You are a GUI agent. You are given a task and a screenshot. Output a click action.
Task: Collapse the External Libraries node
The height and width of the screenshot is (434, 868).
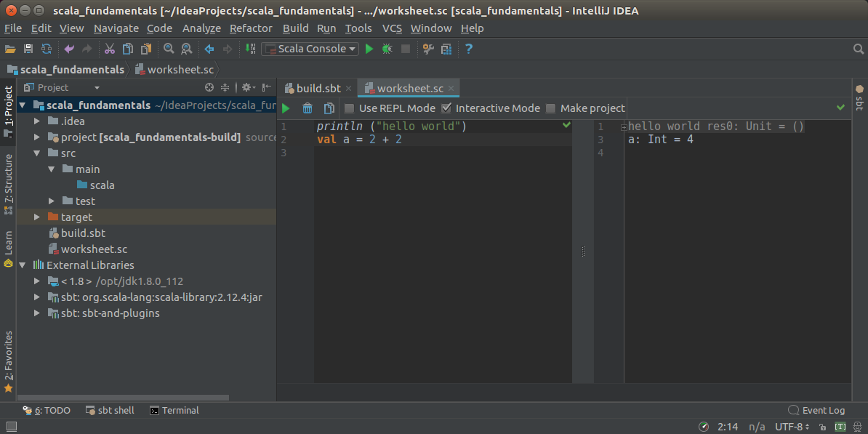click(23, 265)
